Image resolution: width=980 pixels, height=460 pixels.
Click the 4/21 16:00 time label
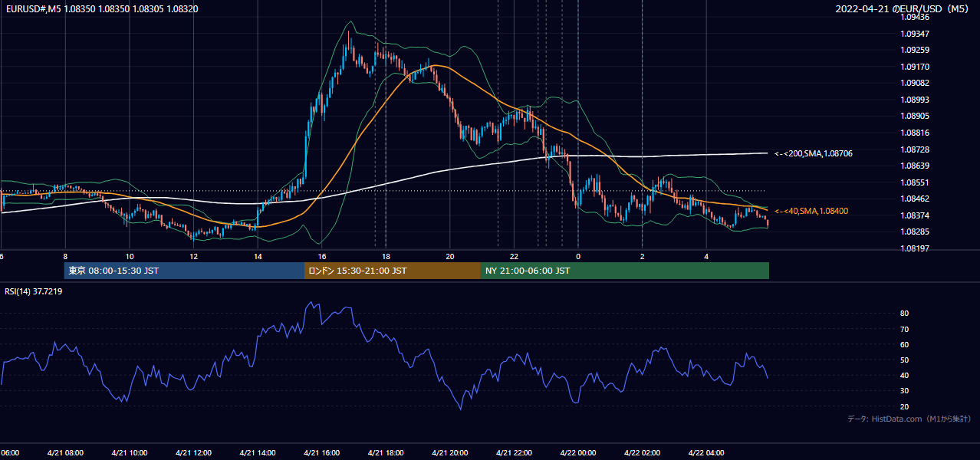point(321,452)
